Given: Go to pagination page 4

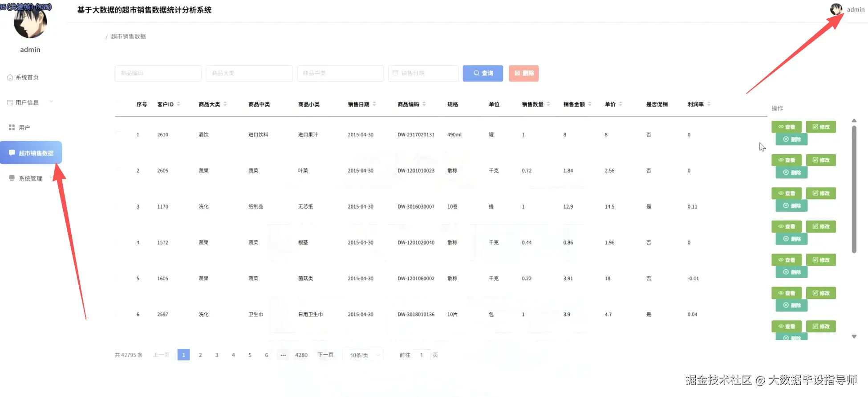Looking at the screenshot, I should click(233, 355).
